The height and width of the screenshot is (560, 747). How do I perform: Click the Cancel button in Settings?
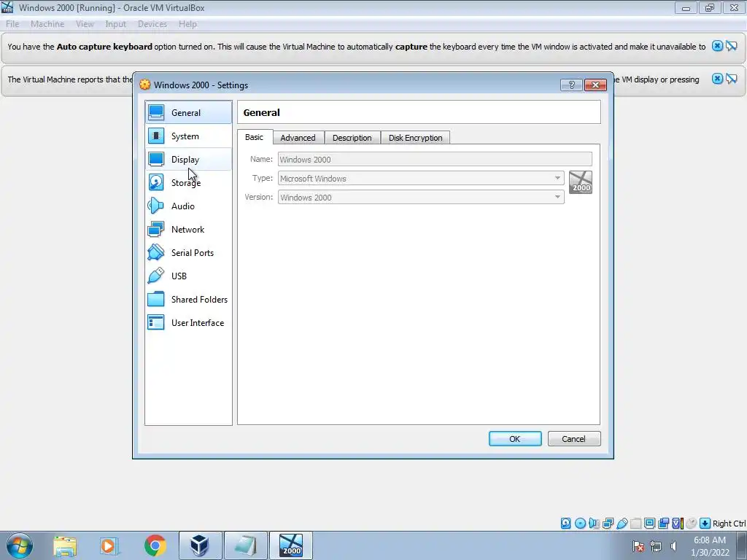pyautogui.click(x=574, y=438)
